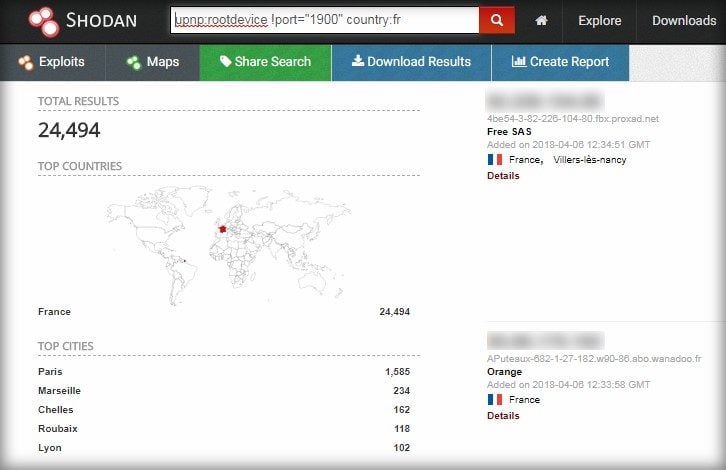Open the Downloads page
Viewport: 726px width, 470px height.
click(x=684, y=20)
